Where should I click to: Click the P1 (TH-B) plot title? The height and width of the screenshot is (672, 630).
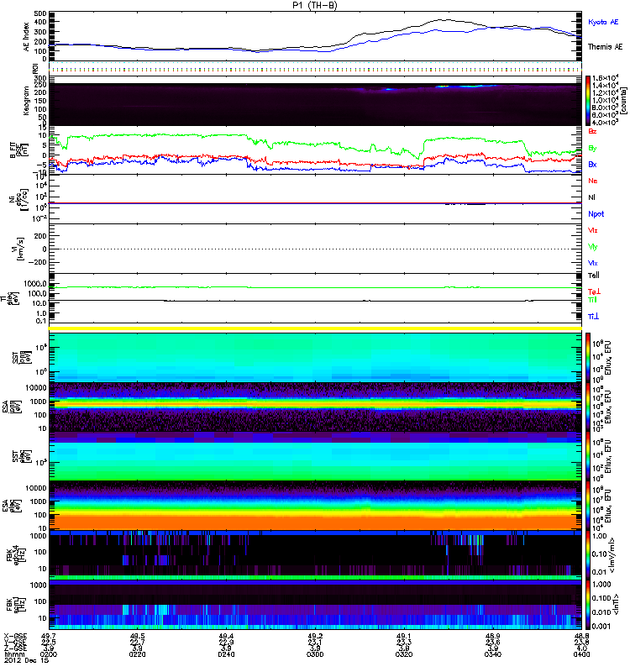point(315,6)
